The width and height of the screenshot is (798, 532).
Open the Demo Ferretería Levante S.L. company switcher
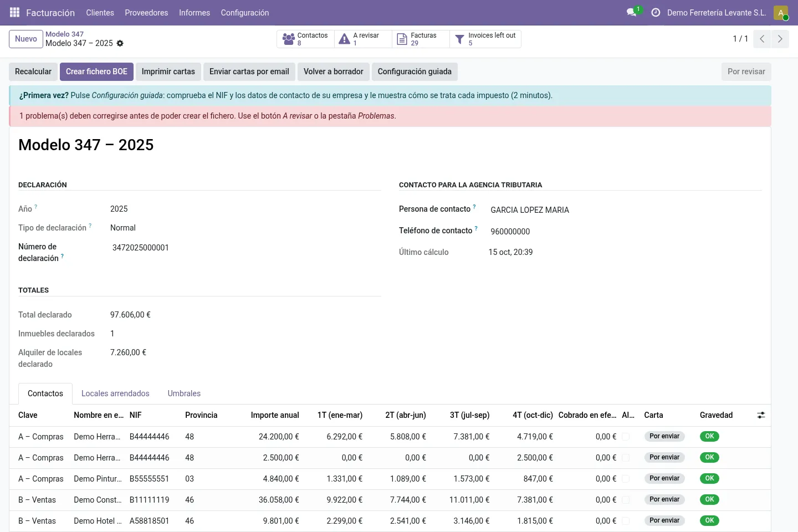717,12
